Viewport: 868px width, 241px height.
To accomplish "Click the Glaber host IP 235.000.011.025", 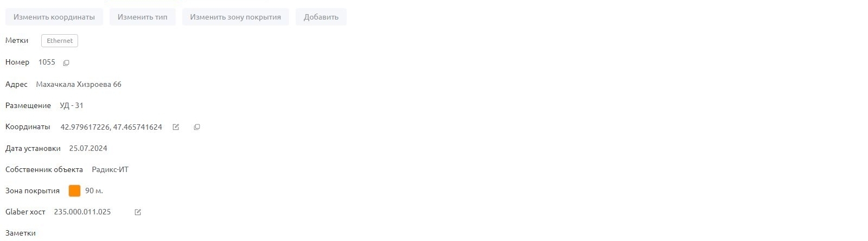I will (x=82, y=212).
